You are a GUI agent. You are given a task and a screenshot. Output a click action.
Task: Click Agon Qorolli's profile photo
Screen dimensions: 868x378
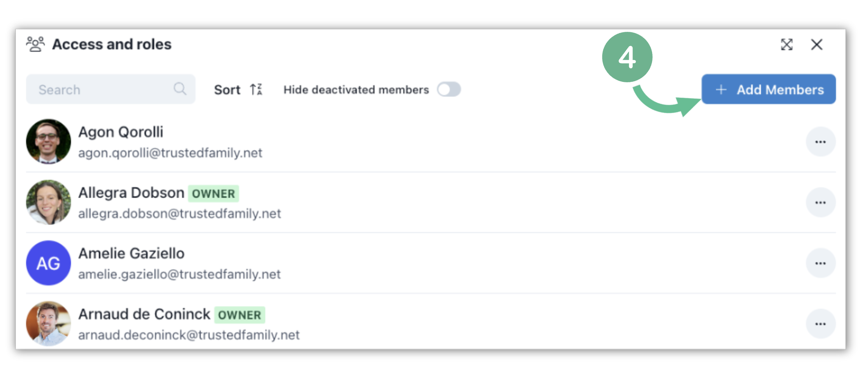(x=49, y=142)
